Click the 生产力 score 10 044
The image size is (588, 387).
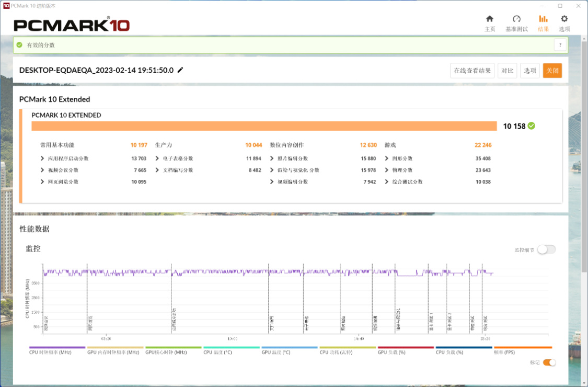coord(253,145)
